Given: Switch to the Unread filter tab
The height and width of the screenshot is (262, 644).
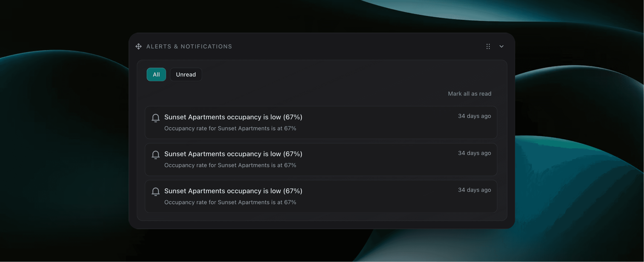Looking at the screenshot, I should point(186,75).
